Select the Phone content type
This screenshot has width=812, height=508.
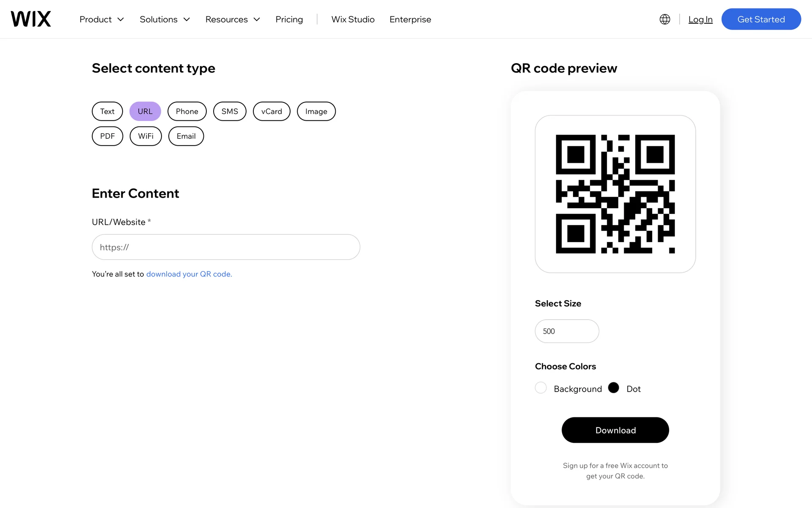(x=187, y=111)
